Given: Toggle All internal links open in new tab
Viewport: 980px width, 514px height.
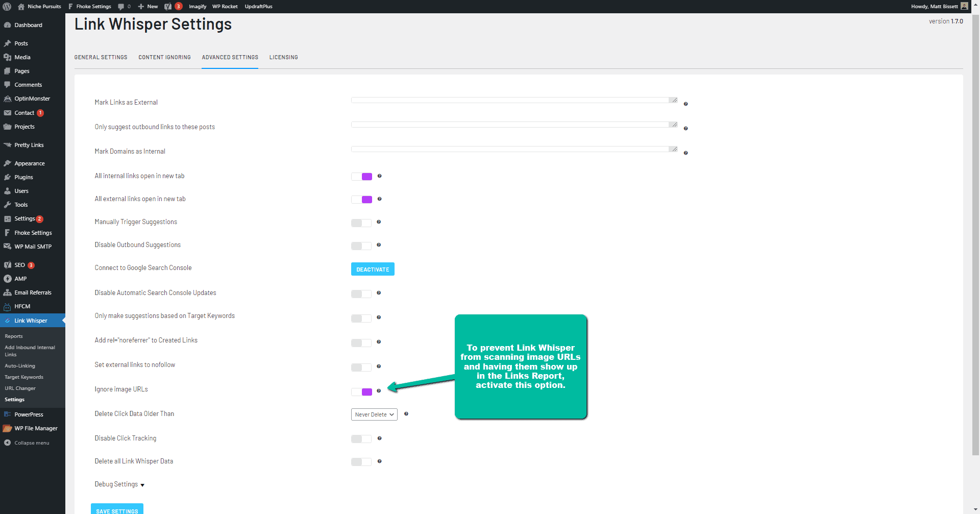Looking at the screenshot, I should [x=361, y=177].
